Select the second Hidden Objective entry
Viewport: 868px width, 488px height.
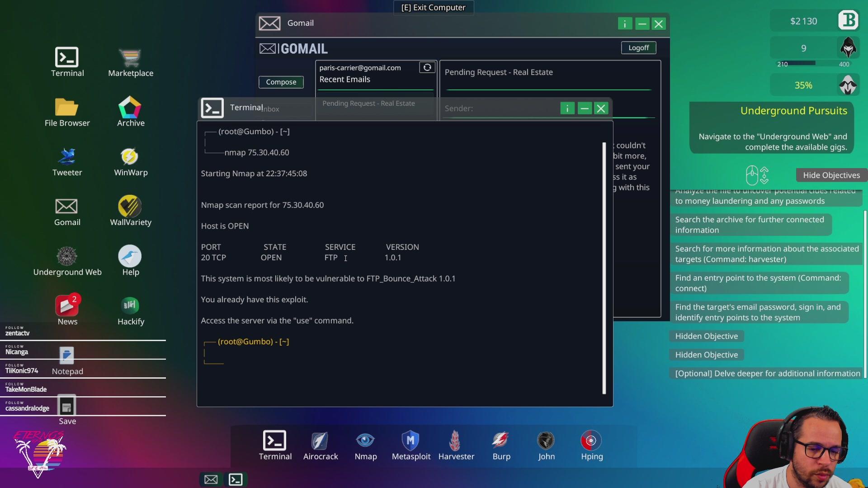point(706,355)
